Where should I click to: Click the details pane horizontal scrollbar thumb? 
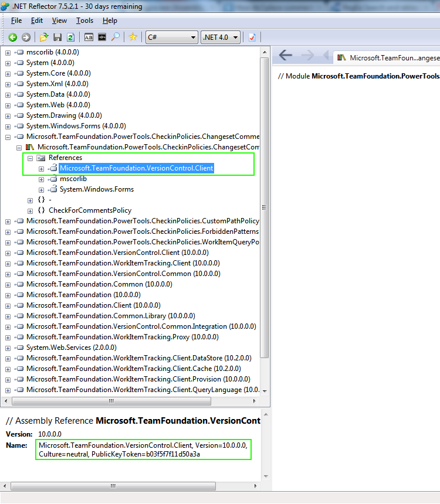click(x=113, y=486)
